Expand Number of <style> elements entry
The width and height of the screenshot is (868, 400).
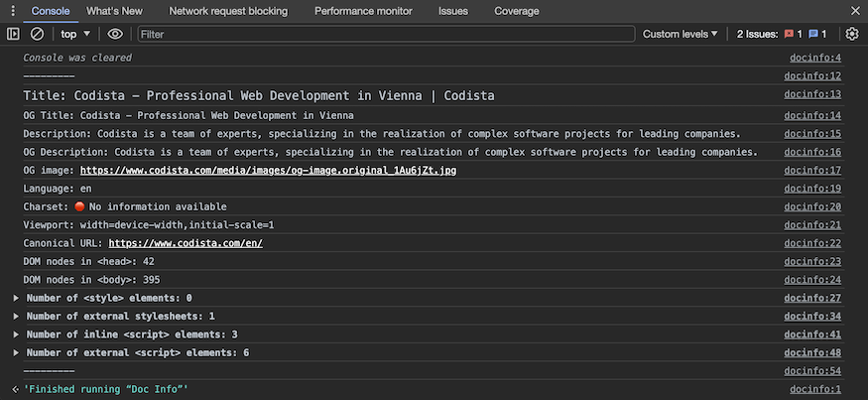click(16, 298)
